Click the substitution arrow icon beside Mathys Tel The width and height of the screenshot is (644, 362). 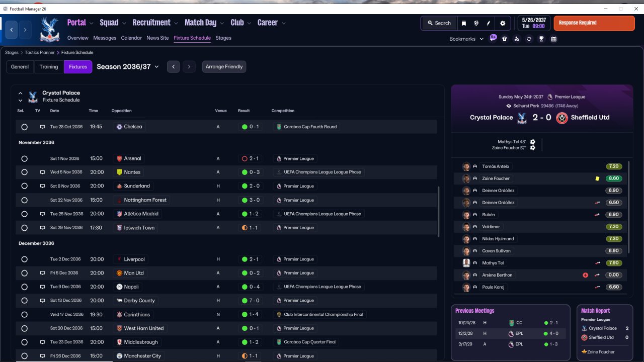(x=597, y=263)
